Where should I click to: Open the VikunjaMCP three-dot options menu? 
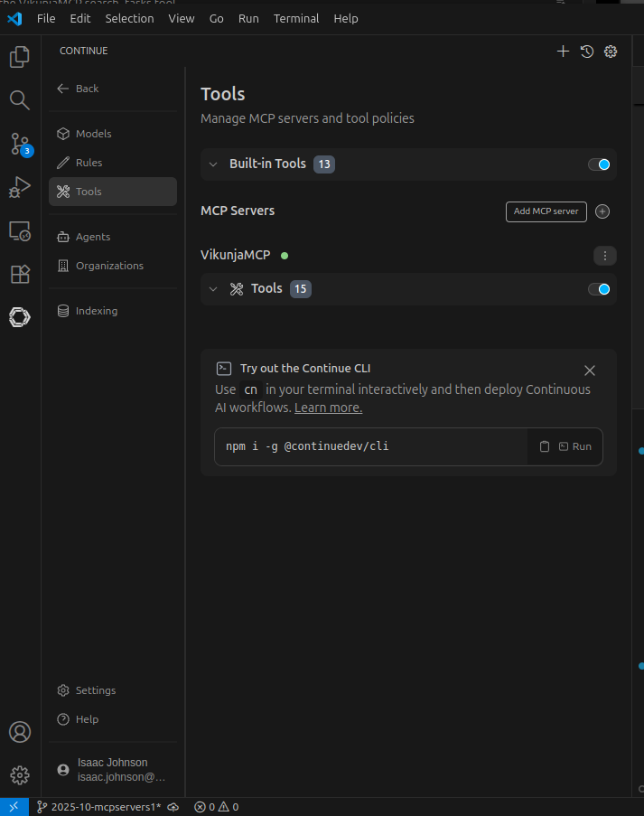pos(605,256)
